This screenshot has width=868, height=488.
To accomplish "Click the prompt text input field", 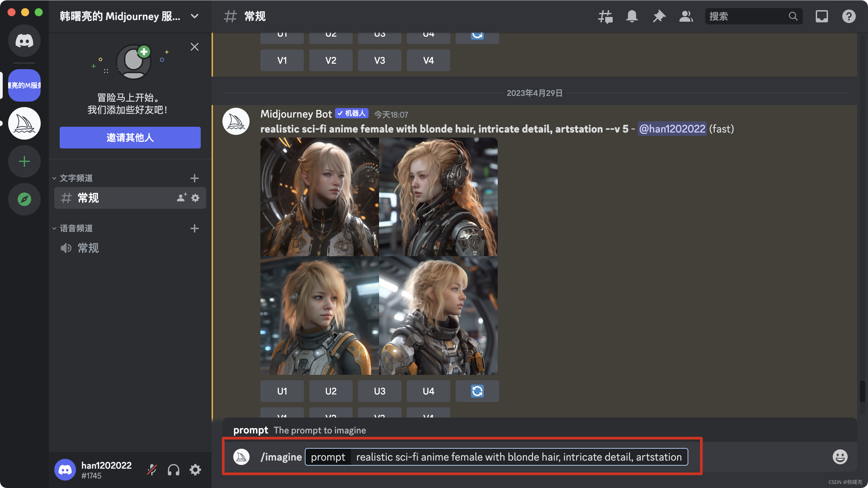I will (x=519, y=457).
